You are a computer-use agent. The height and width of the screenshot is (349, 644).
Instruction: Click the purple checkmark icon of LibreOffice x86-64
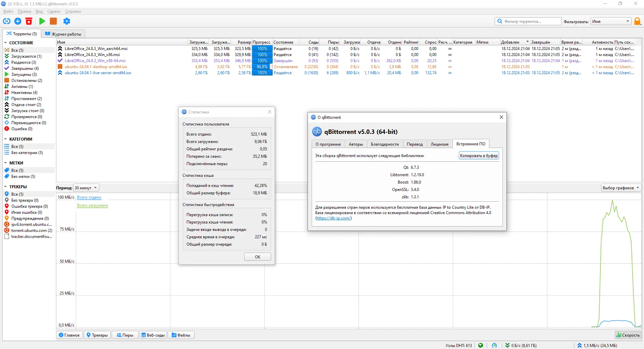pos(60,61)
